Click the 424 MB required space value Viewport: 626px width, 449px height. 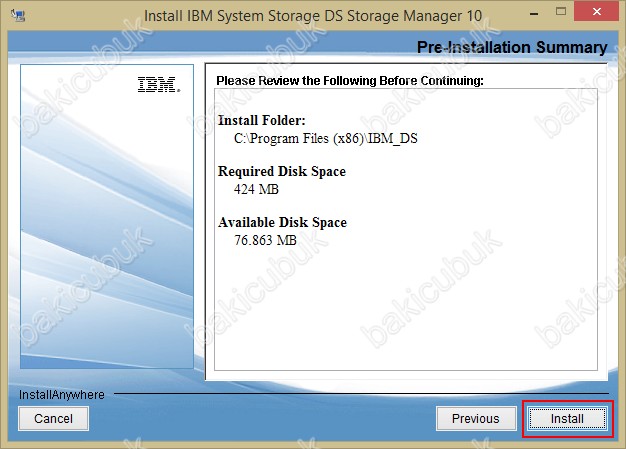[256, 189]
